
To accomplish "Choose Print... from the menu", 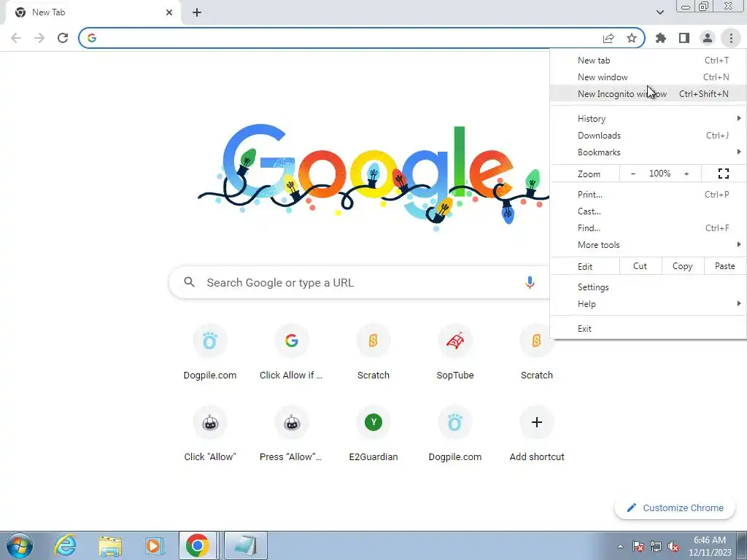I will (648, 194).
